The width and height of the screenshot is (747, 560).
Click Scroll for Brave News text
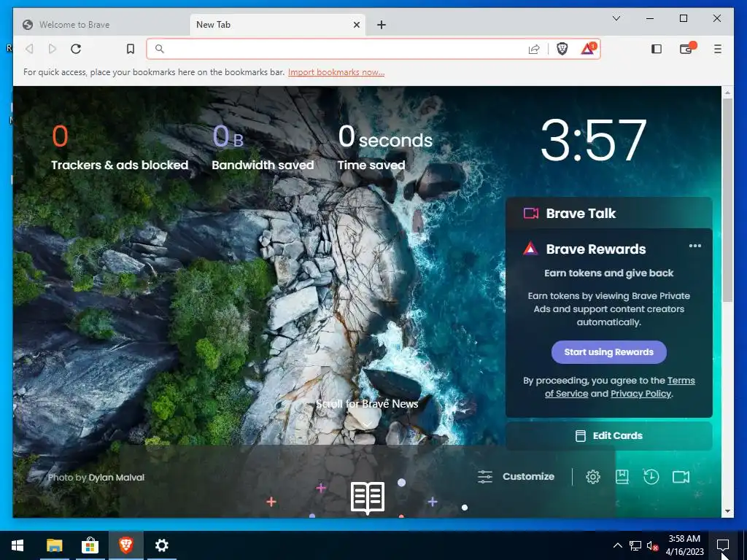pos(367,404)
